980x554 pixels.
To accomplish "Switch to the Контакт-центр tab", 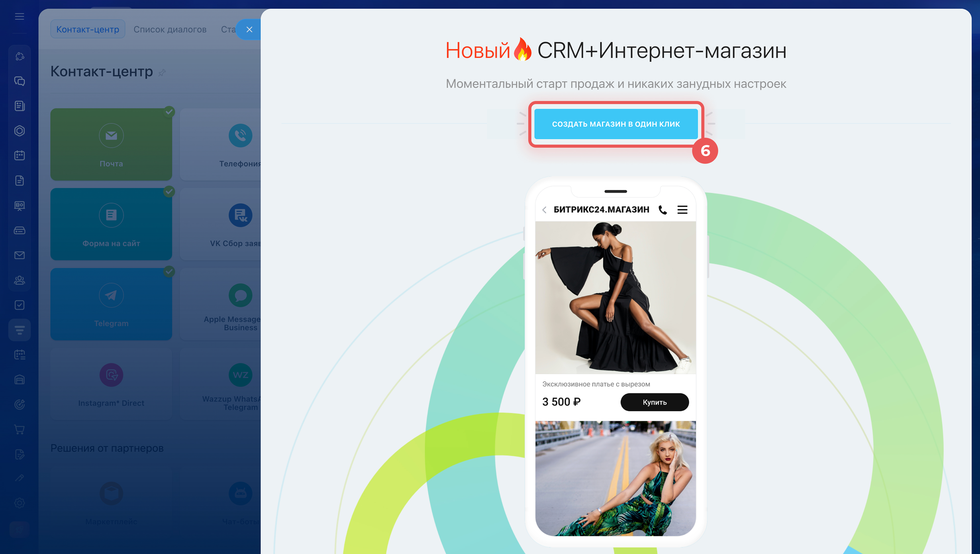I will [x=88, y=29].
